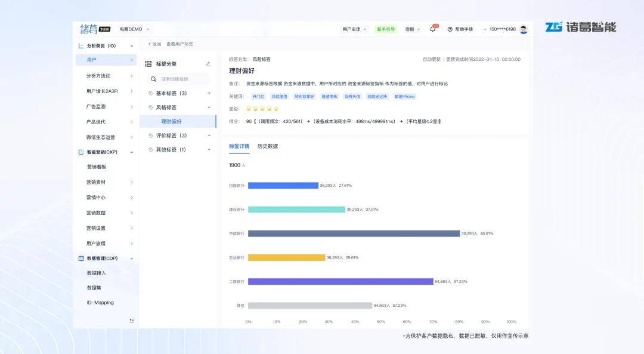Screen dimensions: 644x354
Task: Select the 理财偏好 tag item
Action: (178, 121)
